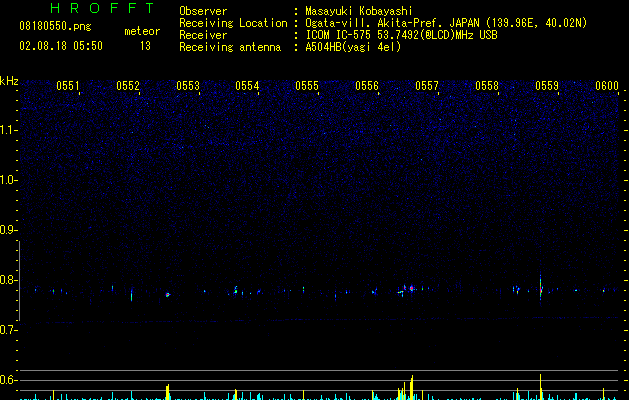629x400 pixels.
Task: Click the yellow power bar before 0553
Action: (168, 392)
